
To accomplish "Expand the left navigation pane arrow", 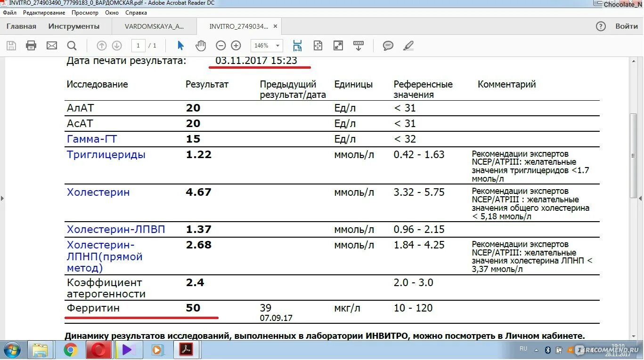I will click(2, 199).
